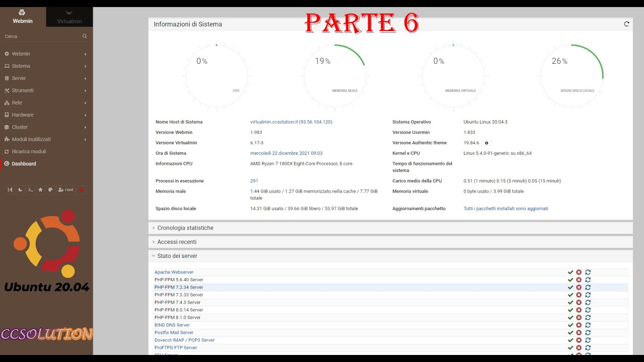Stop PHP-FPM 8.1.0 Server red X

click(x=579, y=317)
